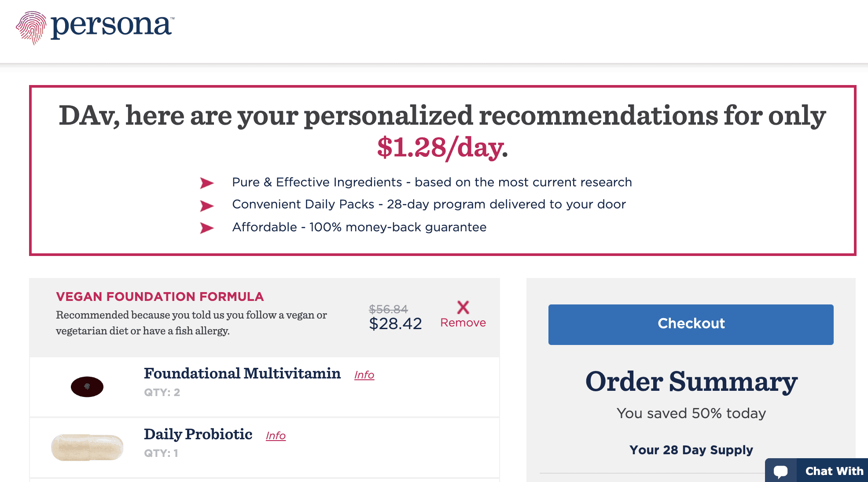Open Info for Daily Probiotic
The width and height of the screenshot is (868, 482).
coord(276,435)
